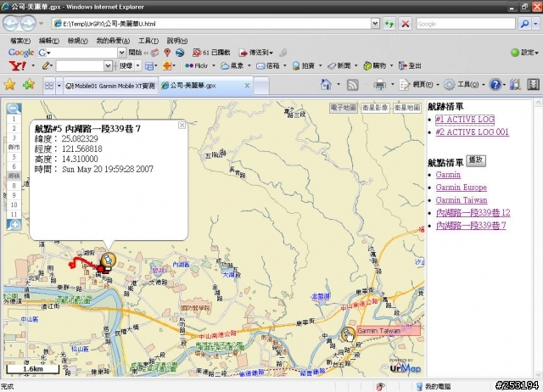Open the 編輯(E) menu

coord(49,41)
